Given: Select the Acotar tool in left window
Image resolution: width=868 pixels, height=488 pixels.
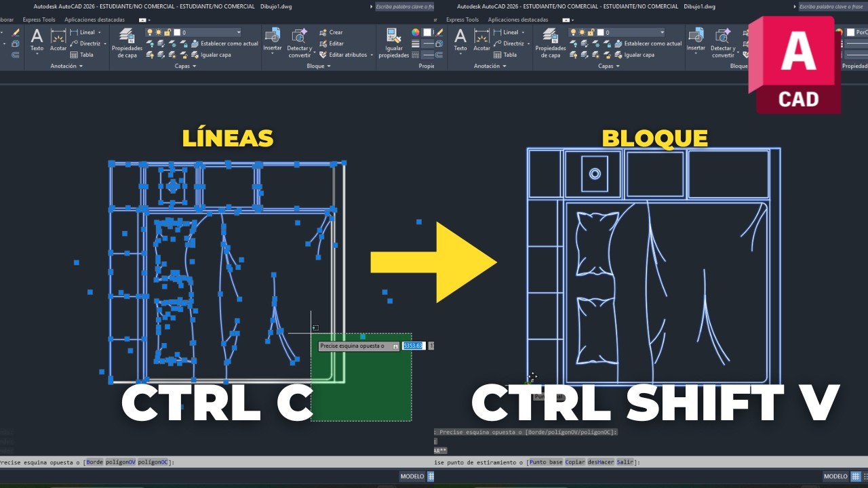Looking at the screenshot, I should tap(58, 40).
